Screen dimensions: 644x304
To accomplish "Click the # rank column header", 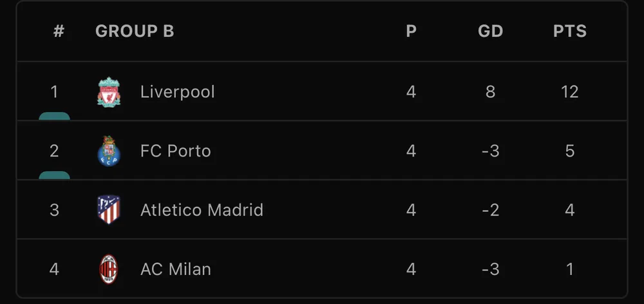I will click(x=59, y=31).
